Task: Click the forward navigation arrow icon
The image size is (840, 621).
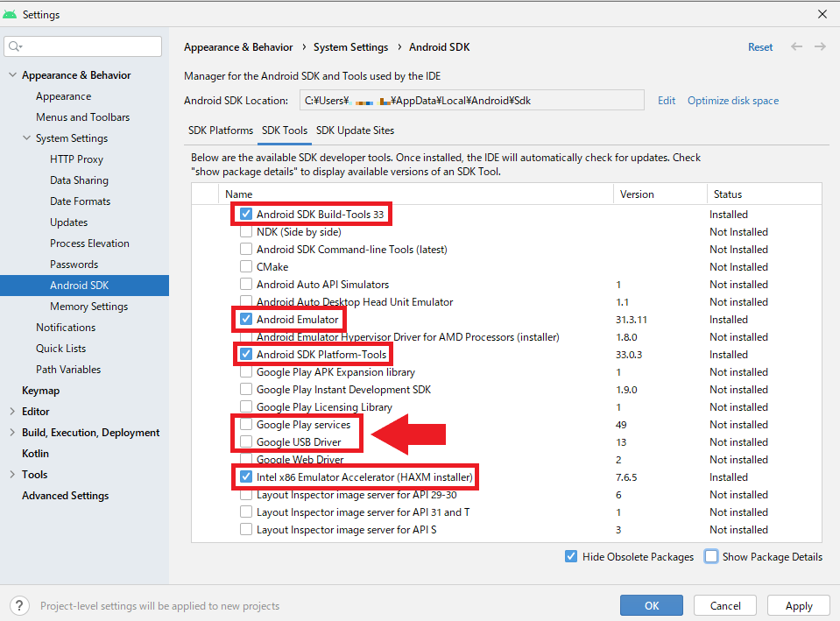Action: (x=821, y=46)
